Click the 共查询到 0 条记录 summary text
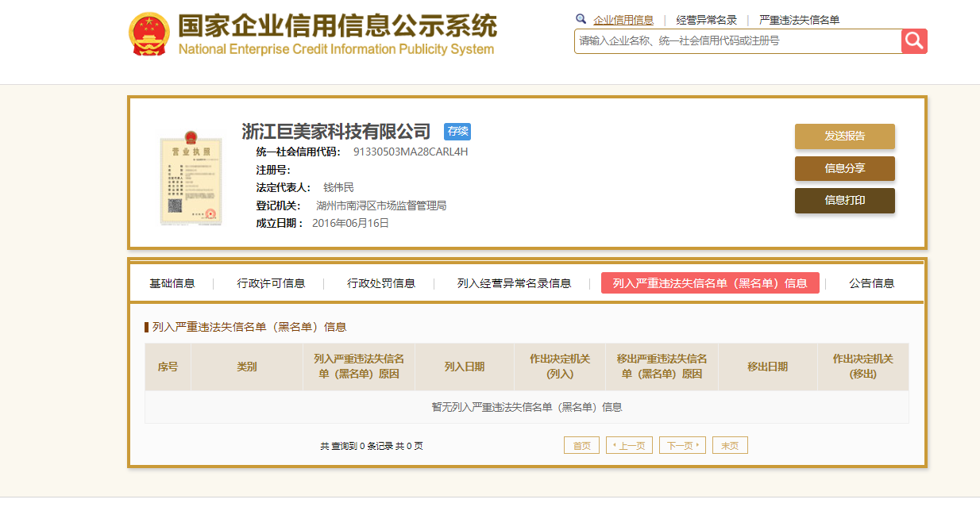 [x=372, y=446]
